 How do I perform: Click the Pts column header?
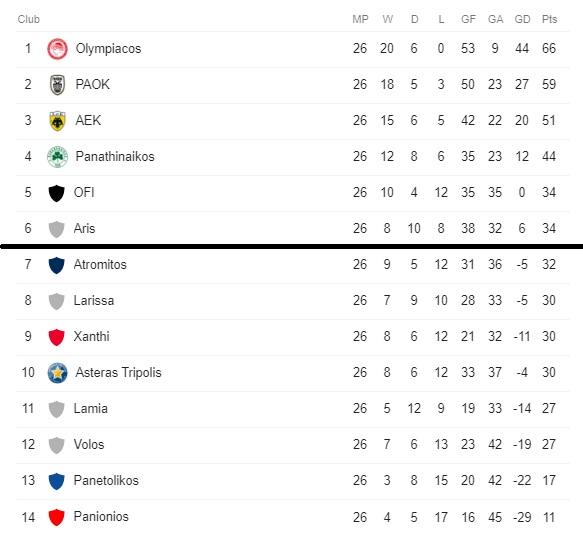coord(549,19)
